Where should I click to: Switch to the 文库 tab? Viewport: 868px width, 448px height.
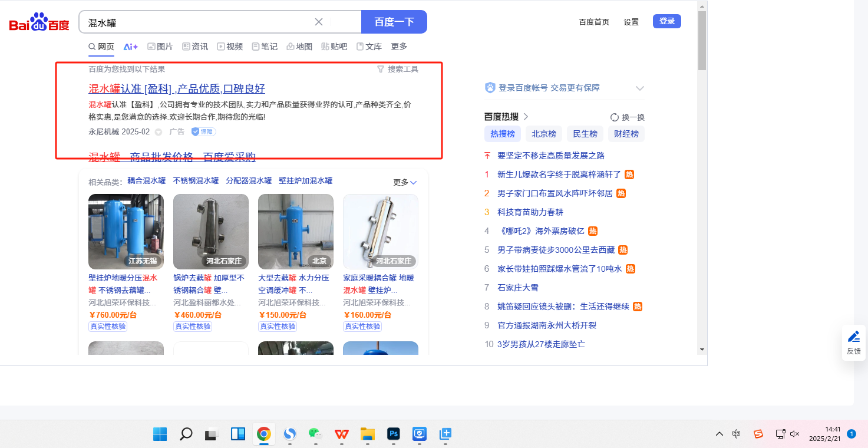coord(369,47)
